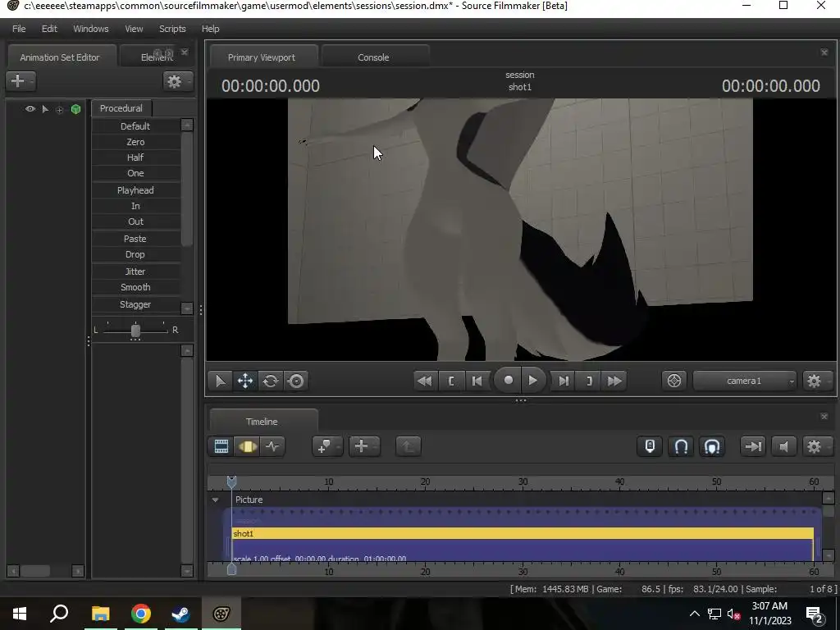Show hidden system tray icons
The width and height of the screenshot is (840, 630).
694,614
